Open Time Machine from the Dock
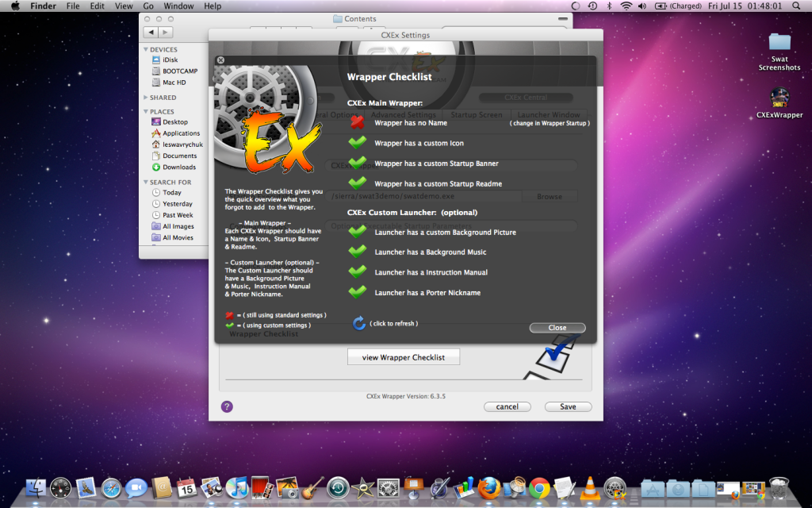This screenshot has width=812, height=508. [338, 488]
